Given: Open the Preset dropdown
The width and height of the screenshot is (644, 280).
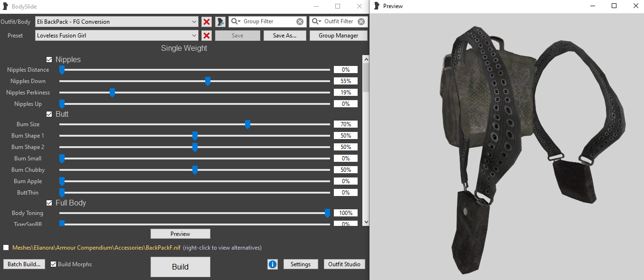Looking at the screenshot, I should coord(117,36).
